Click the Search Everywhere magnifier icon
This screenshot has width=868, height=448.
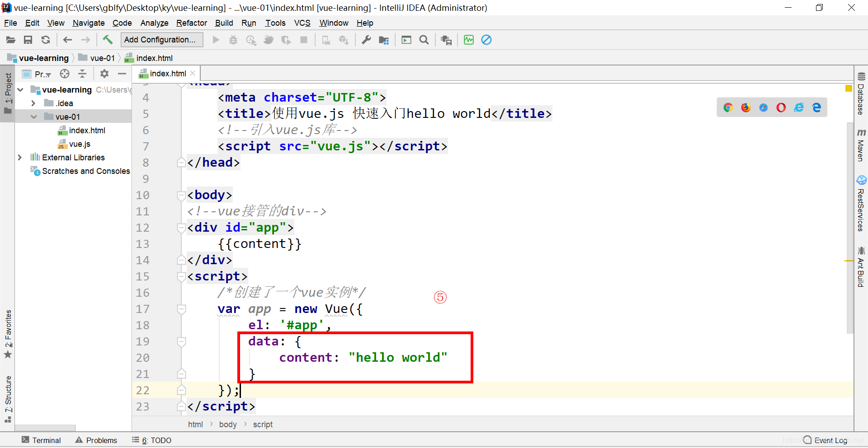[424, 40]
